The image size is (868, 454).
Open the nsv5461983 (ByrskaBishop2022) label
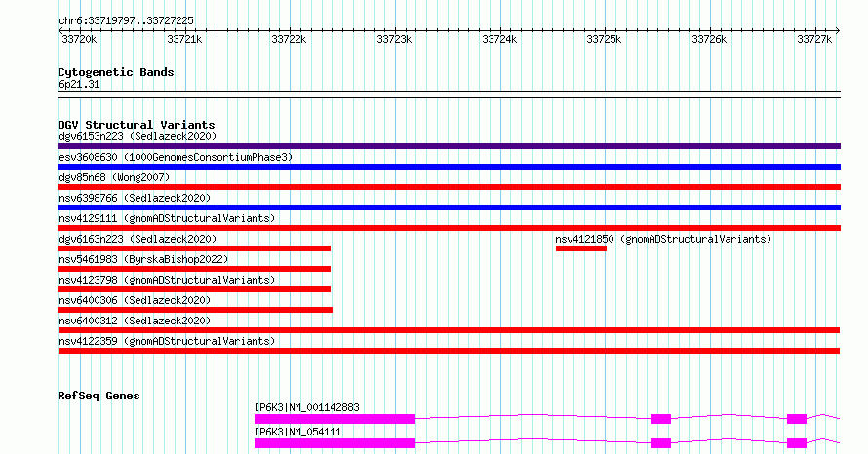143,259
